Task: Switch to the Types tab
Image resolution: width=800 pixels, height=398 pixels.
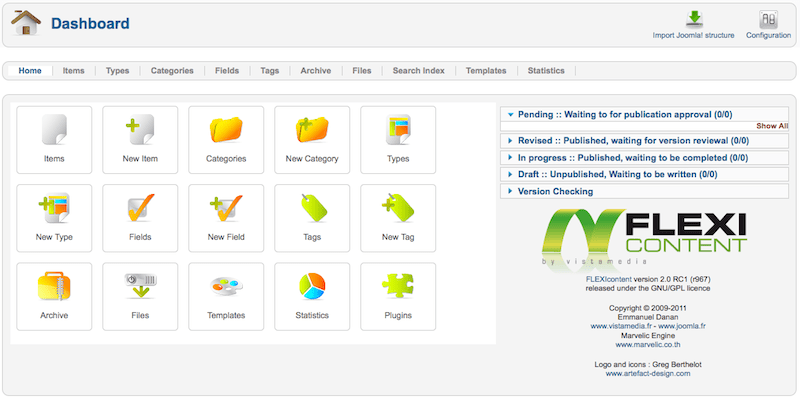Action: 117,71
